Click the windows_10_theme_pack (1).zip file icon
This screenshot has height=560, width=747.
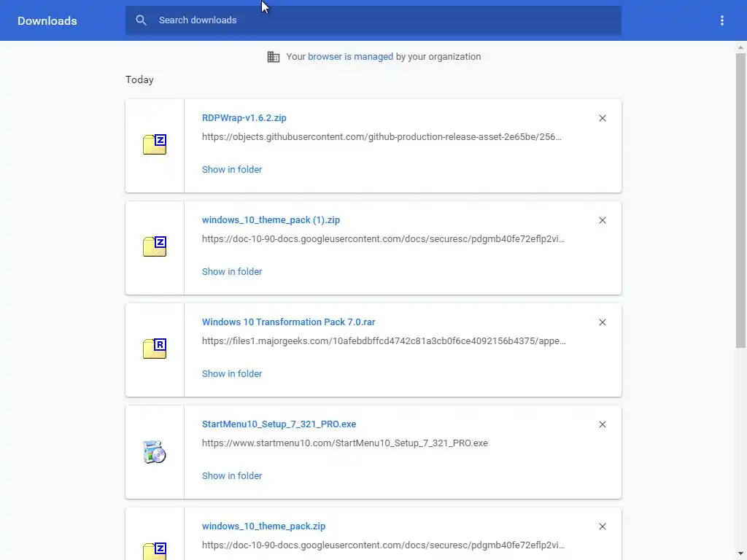(x=155, y=246)
